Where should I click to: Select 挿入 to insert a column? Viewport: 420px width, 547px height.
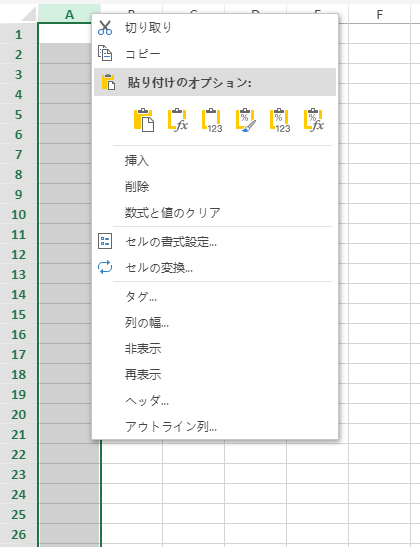[215, 161]
